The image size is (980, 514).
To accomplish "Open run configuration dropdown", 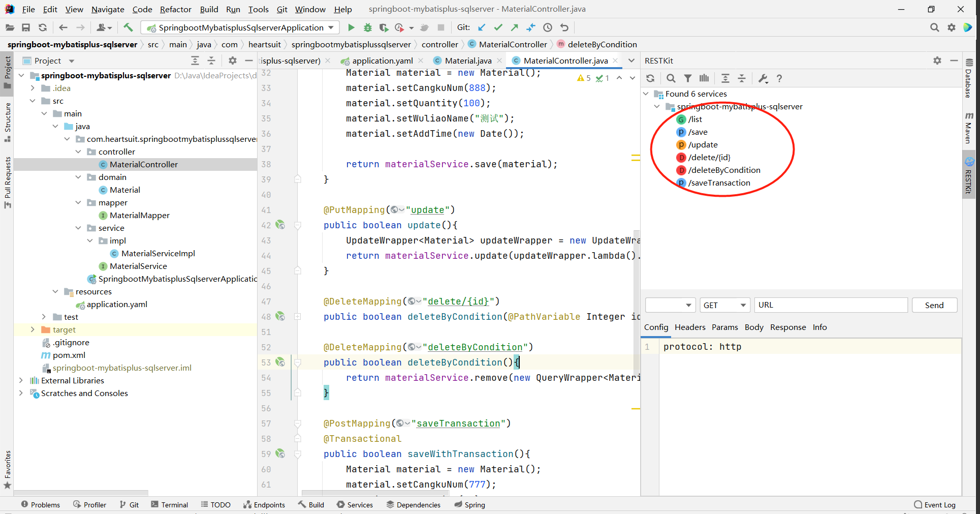I will point(240,27).
